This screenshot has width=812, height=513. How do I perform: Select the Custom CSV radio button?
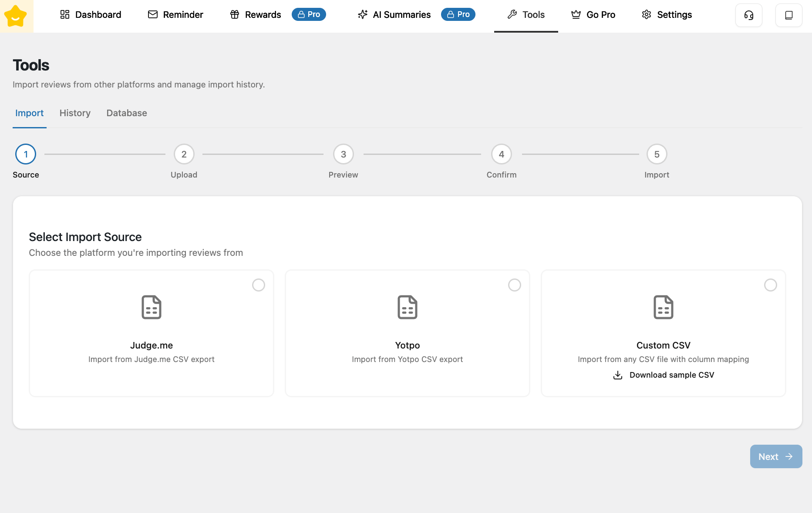click(770, 285)
